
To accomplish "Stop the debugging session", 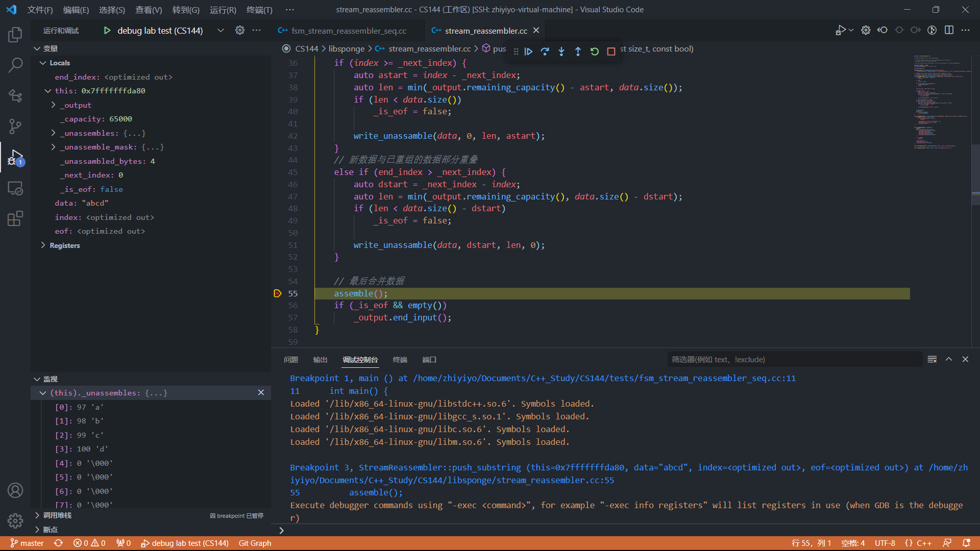I will coord(611,52).
